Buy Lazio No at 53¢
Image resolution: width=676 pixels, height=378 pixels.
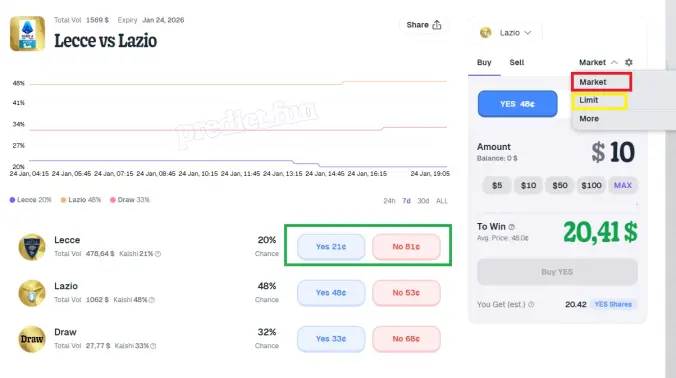click(406, 293)
